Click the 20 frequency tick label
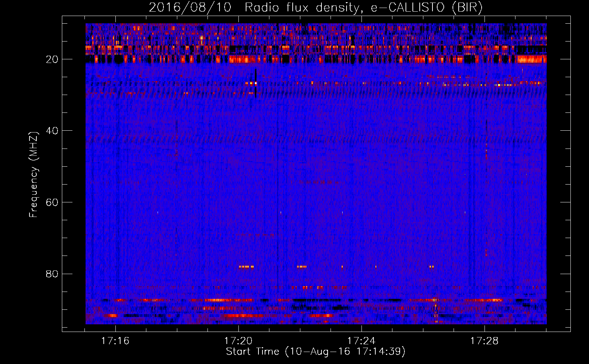 coord(52,59)
